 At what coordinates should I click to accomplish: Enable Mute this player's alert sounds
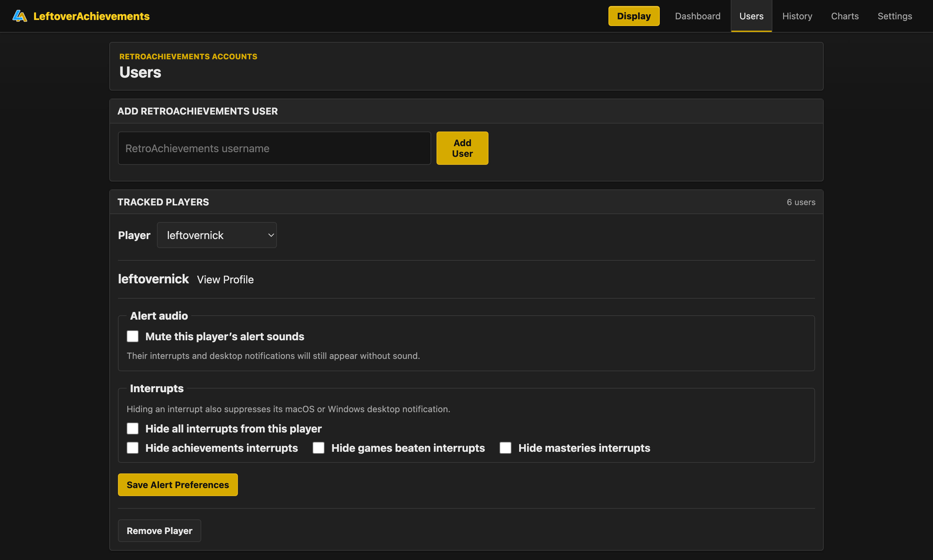[133, 336]
